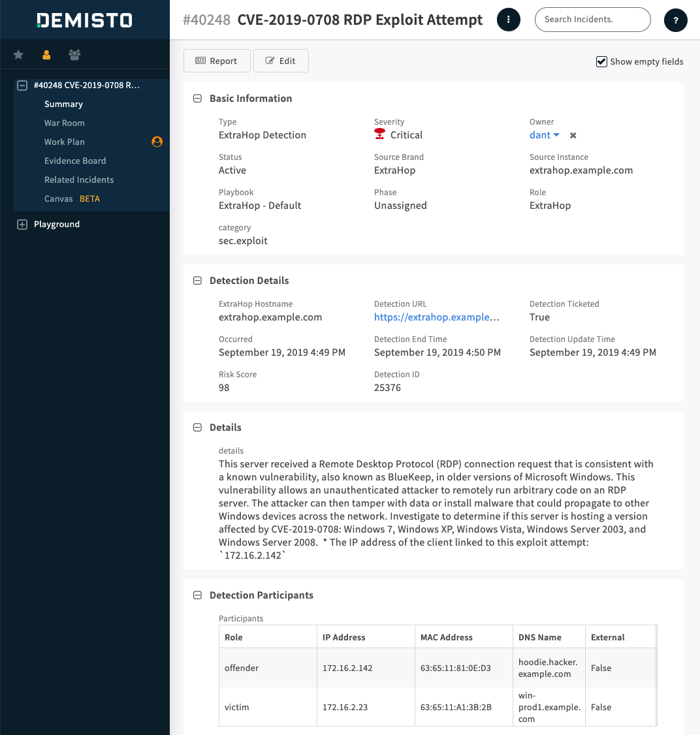The width and height of the screenshot is (700, 735).
Task: View Related Incidents
Action: (79, 180)
